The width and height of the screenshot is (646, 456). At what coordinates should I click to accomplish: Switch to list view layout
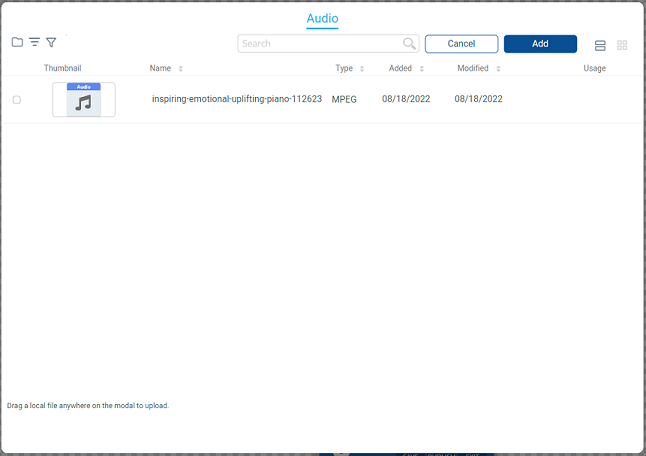[x=600, y=45]
